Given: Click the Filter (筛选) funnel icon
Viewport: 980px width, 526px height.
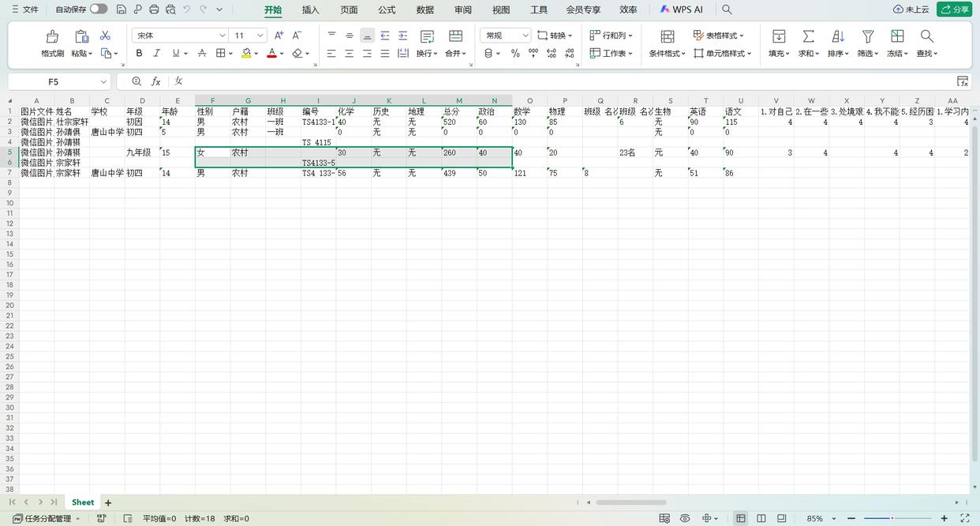Looking at the screenshot, I should click(868, 36).
